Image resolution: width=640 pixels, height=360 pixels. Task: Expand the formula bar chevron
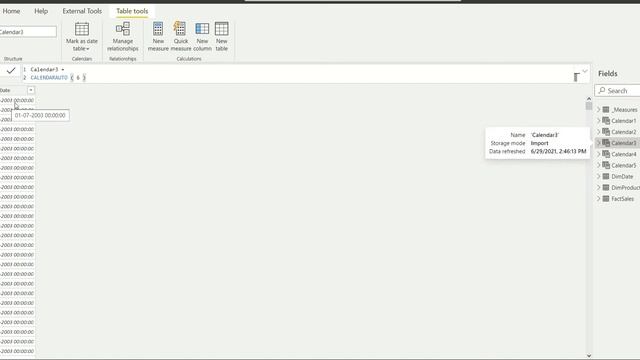[585, 71]
